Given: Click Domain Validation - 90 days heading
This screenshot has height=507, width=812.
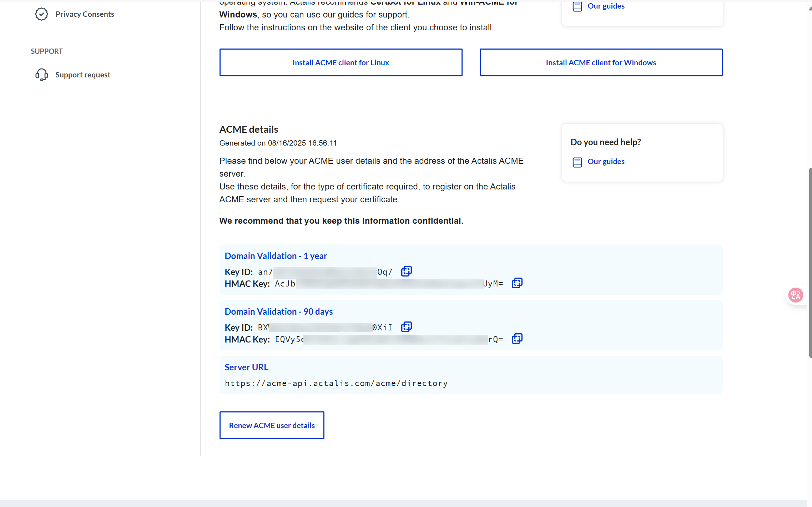Looking at the screenshot, I should click(278, 311).
